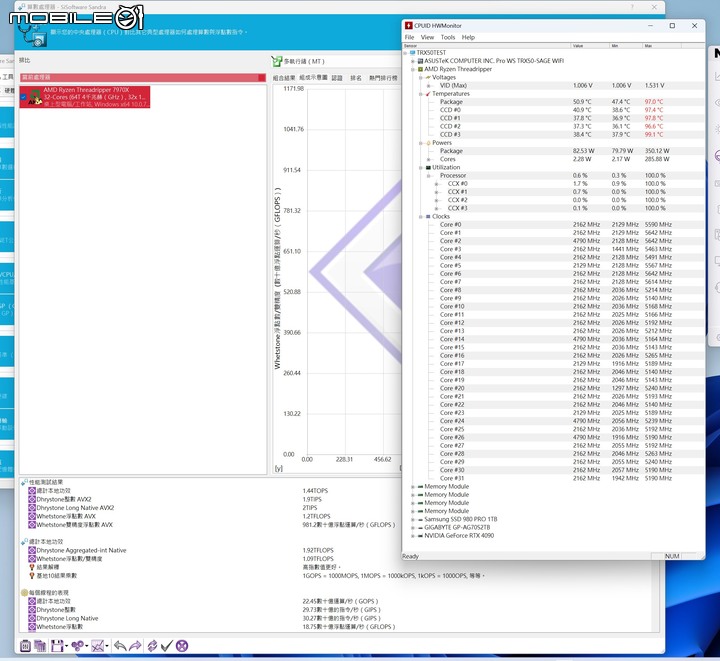
Task: Click the Clocks icon in HWMonitor tree
Action: point(428,216)
